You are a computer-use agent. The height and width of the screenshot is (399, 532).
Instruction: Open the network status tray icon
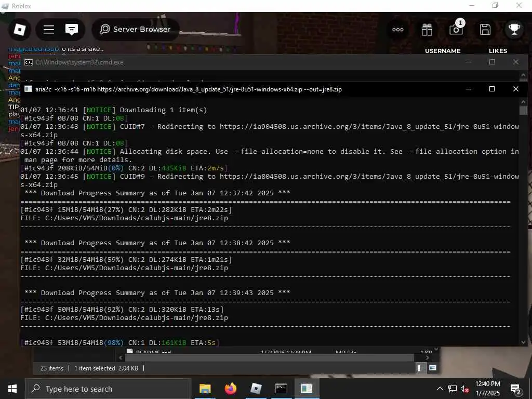point(452,389)
